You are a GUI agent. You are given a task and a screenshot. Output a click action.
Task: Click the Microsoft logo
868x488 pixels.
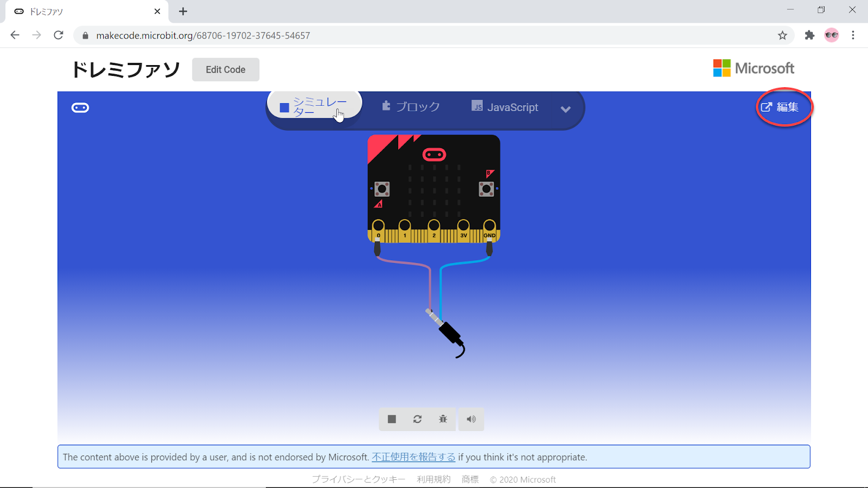point(754,68)
